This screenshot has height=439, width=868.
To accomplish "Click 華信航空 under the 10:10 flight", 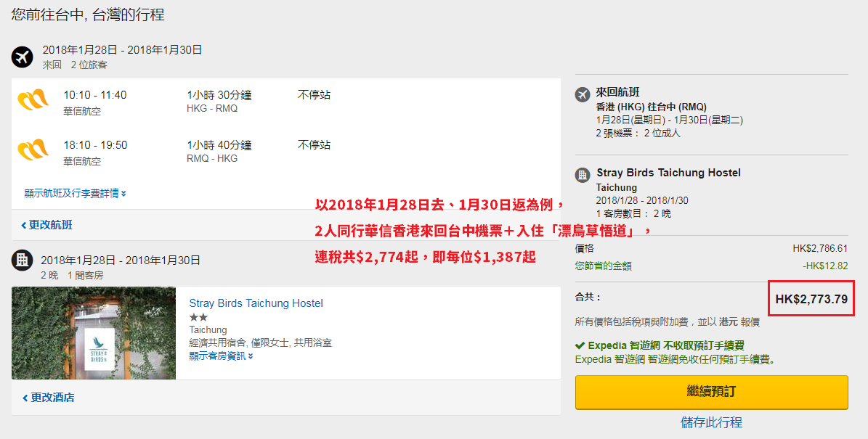I will [82, 111].
